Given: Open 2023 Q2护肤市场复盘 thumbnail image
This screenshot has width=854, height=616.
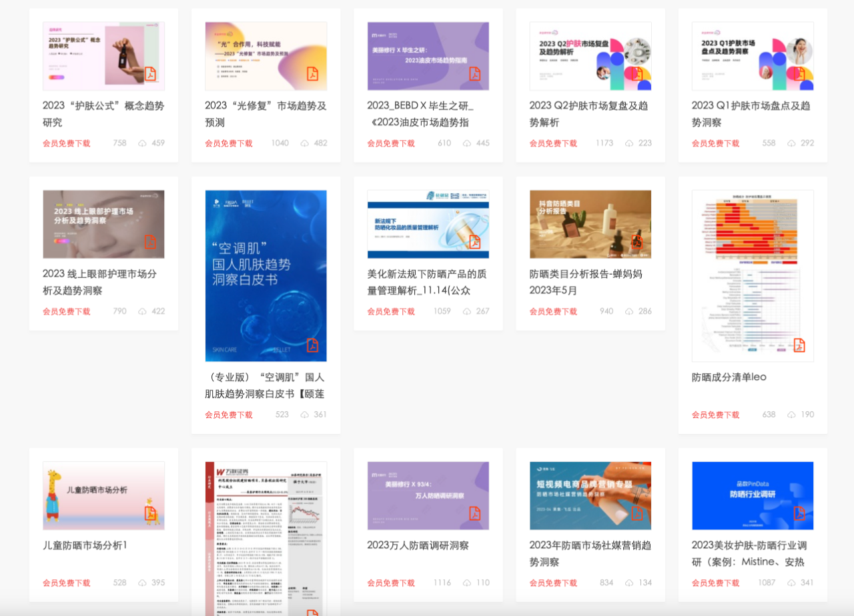Looking at the screenshot, I should [590, 56].
